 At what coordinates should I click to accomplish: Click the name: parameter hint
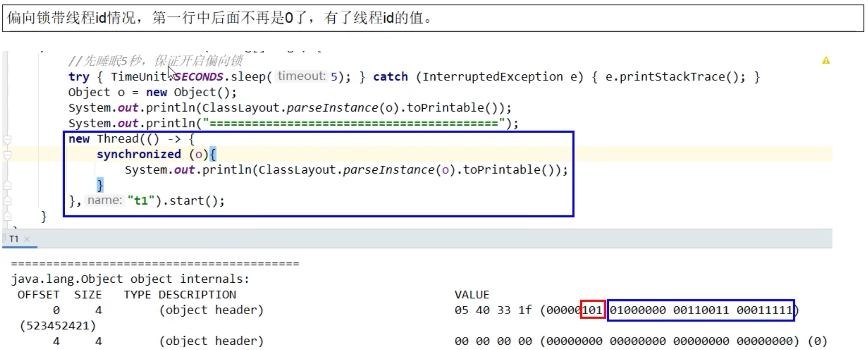pyautogui.click(x=105, y=200)
